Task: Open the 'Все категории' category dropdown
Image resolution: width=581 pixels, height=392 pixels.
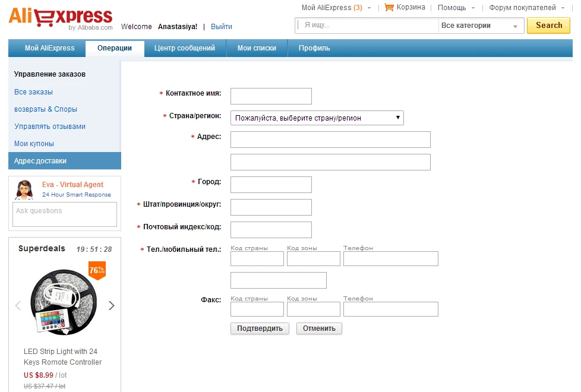Action: pos(481,26)
